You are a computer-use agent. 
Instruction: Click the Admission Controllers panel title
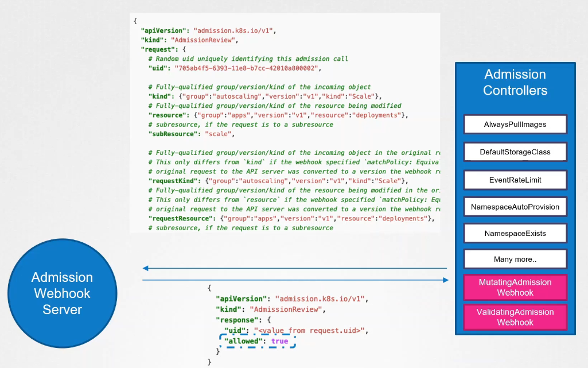click(515, 82)
